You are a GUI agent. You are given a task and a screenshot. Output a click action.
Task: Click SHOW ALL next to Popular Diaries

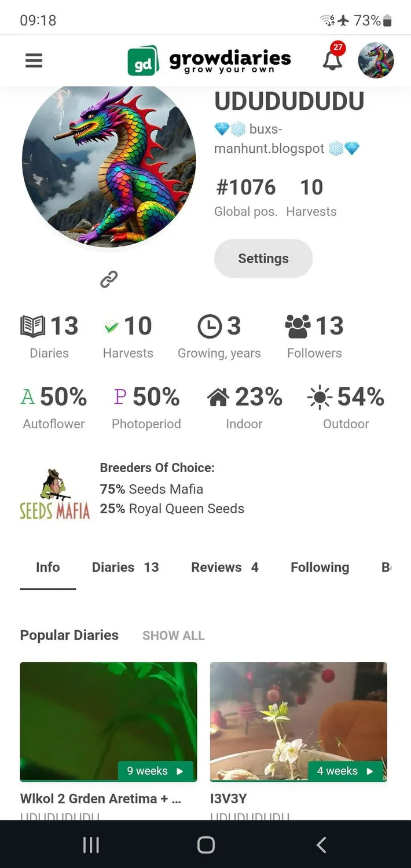click(174, 635)
